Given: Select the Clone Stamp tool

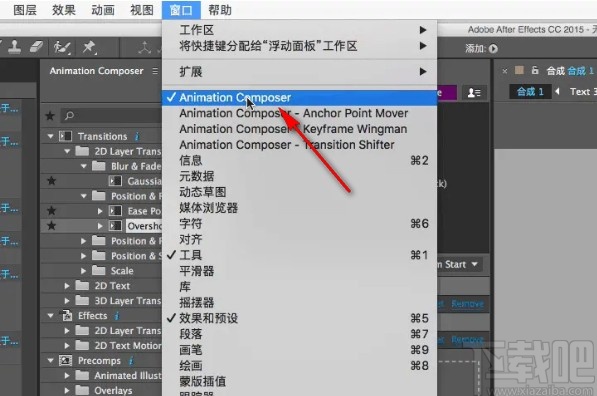Looking at the screenshot, I should point(14,47).
